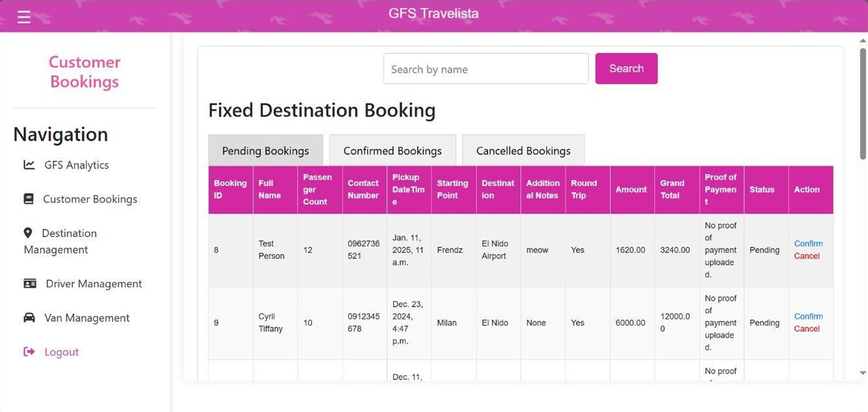Click the Destination Management pin icon
This screenshot has height=412, width=868.
coord(28,233)
